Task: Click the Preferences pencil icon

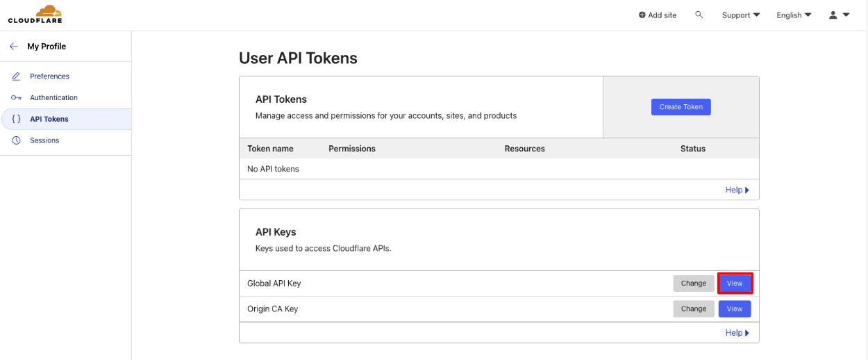Action: point(17,76)
